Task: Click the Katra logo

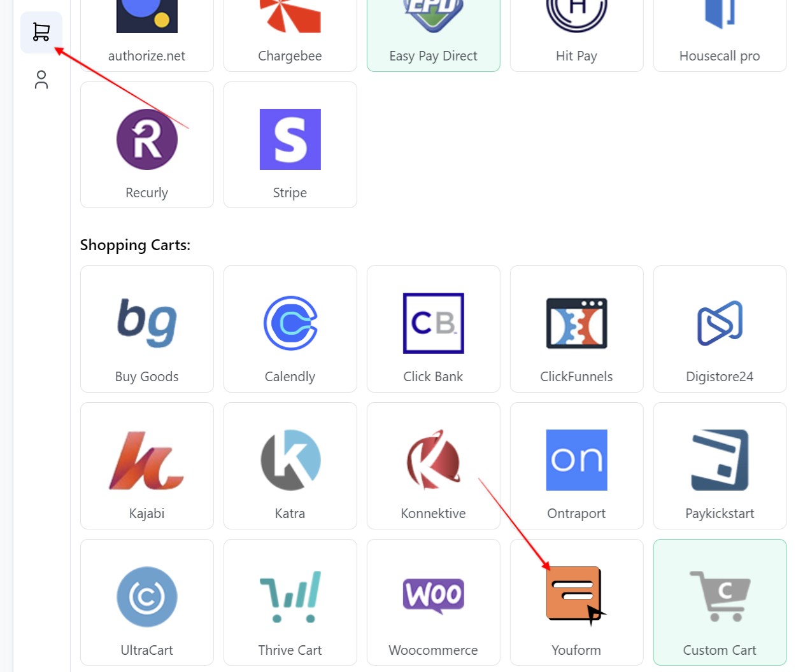Action: (290, 460)
